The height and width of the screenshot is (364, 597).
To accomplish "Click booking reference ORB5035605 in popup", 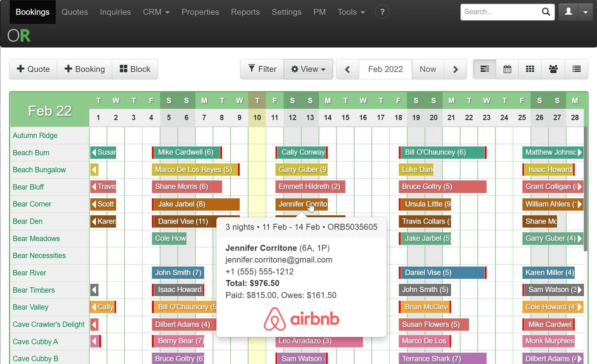I will click(352, 227).
